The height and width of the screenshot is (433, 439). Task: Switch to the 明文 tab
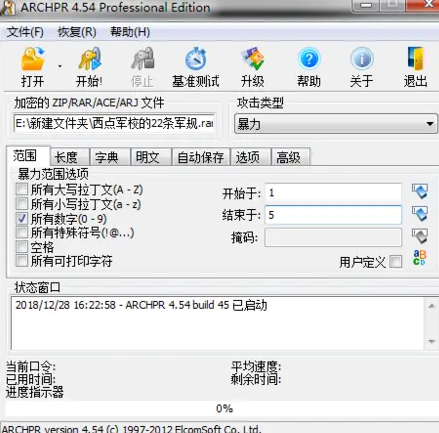pyautogui.click(x=151, y=157)
